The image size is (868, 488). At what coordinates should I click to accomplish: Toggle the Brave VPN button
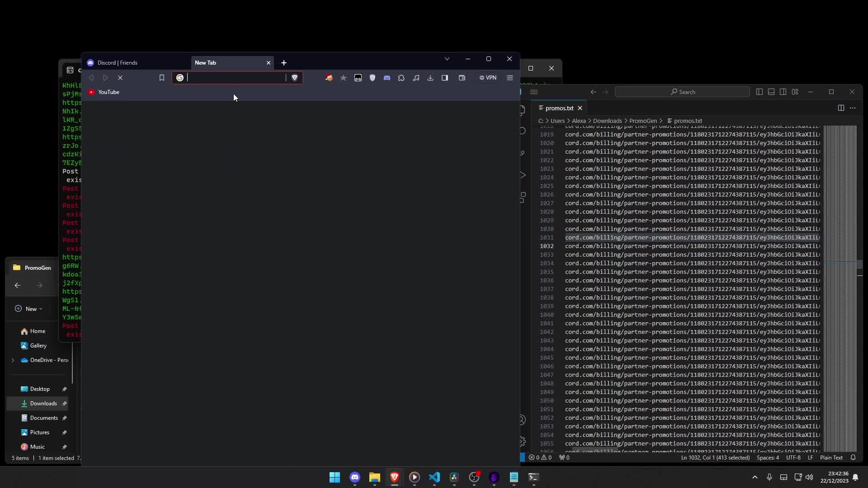pos(488,78)
